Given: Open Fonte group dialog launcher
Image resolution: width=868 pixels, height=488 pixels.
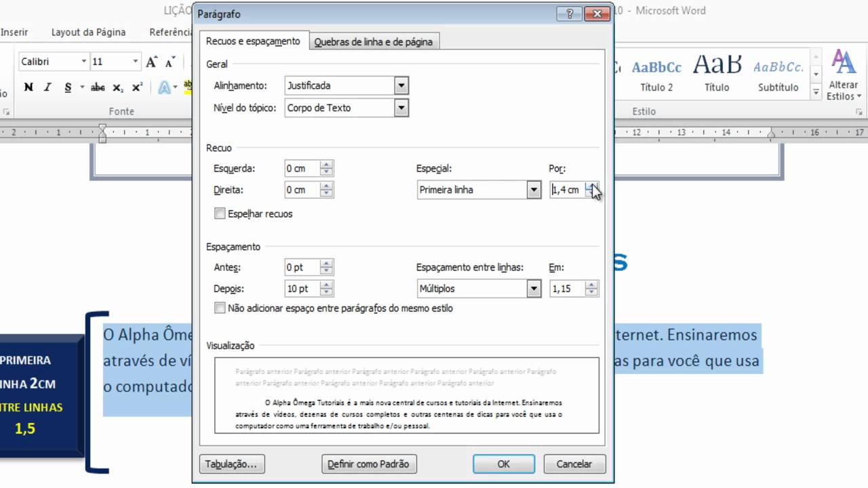Looking at the screenshot, I should (x=6, y=112).
